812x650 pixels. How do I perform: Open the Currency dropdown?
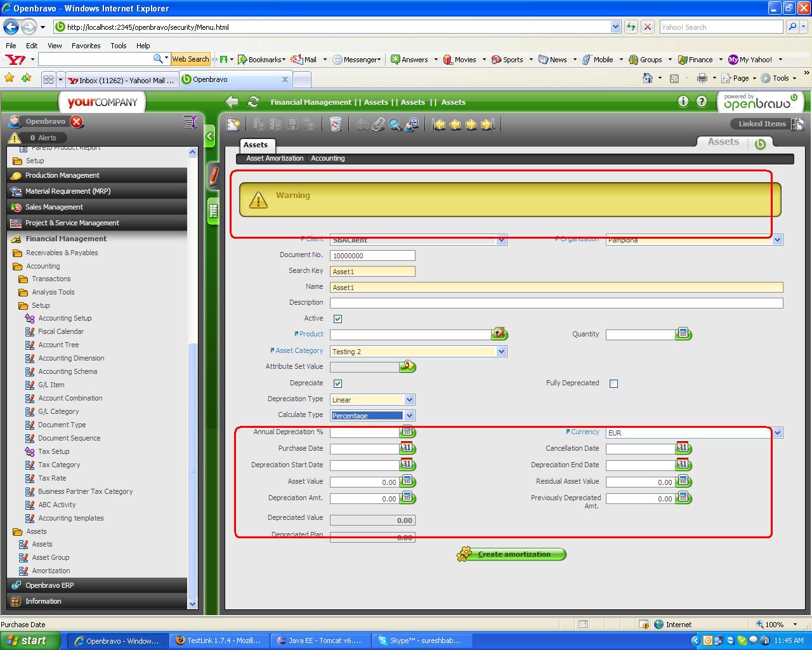click(778, 433)
